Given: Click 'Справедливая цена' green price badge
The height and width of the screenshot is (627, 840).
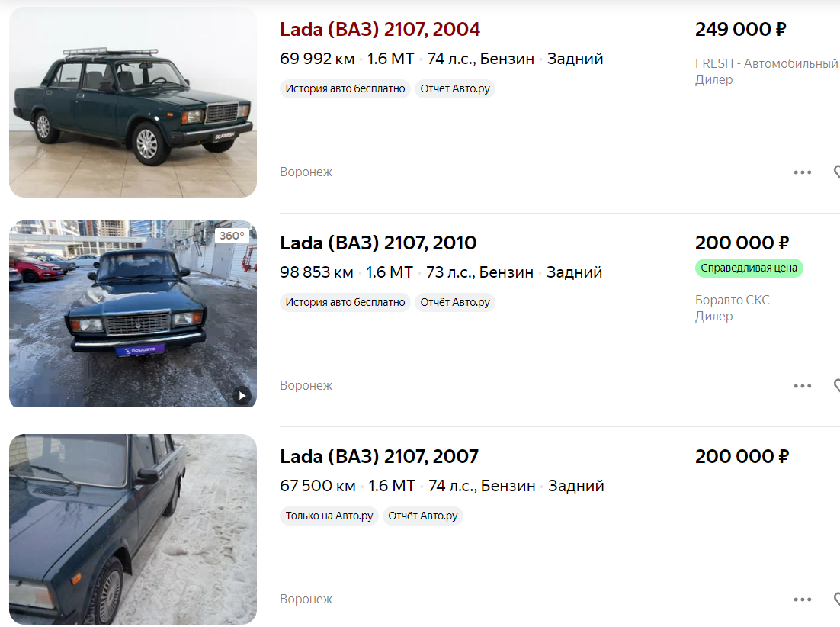Looking at the screenshot, I should (749, 268).
